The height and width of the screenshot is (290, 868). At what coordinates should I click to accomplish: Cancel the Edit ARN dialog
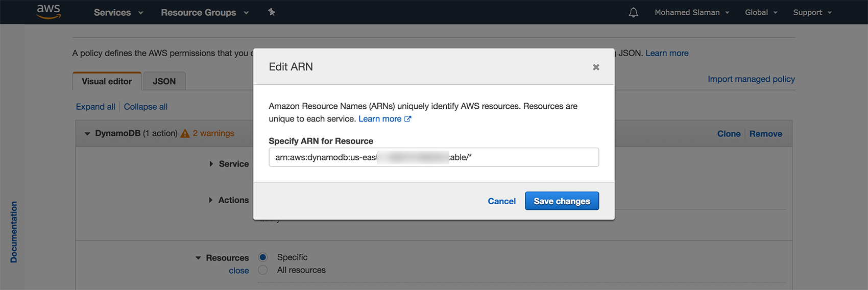tap(501, 201)
